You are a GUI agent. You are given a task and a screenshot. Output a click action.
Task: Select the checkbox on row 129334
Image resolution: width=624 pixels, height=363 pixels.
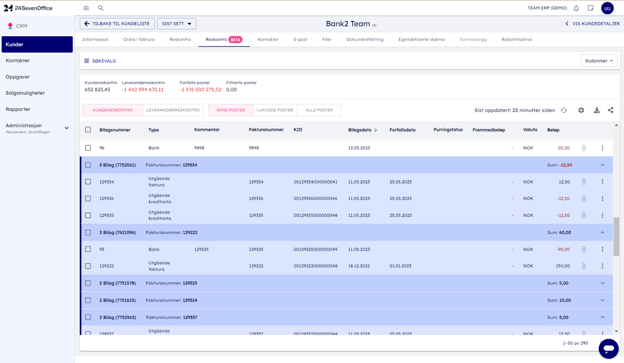coord(88,182)
